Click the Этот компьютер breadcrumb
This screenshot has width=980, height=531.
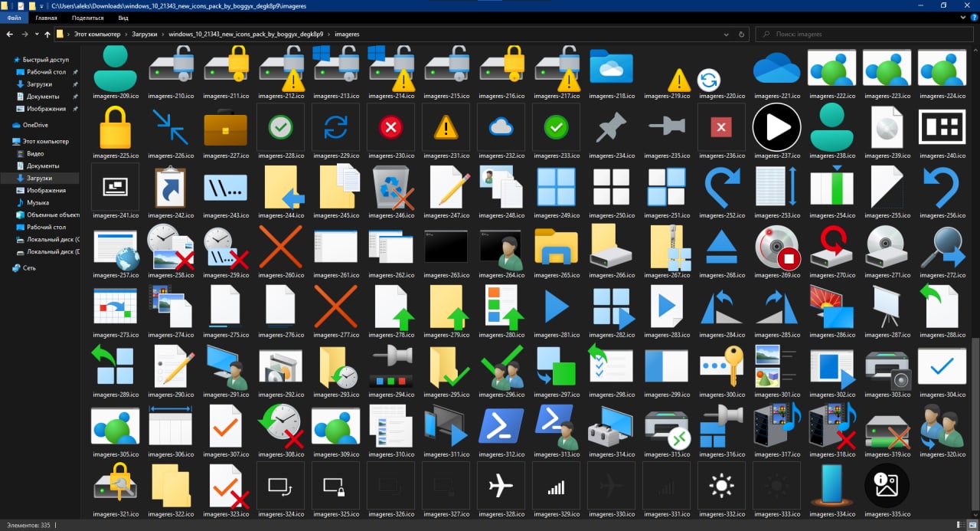[x=97, y=34]
